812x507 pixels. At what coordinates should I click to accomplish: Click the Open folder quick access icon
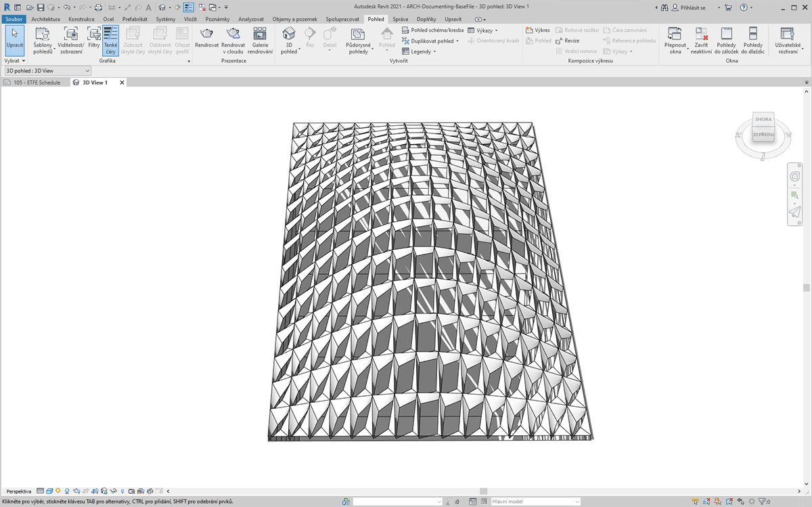[30, 7]
